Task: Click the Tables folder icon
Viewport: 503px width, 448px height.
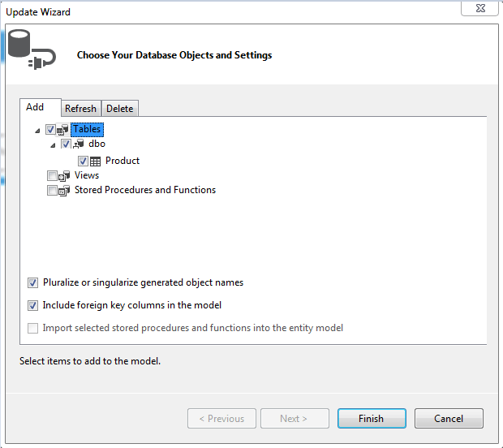Action: 62,130
